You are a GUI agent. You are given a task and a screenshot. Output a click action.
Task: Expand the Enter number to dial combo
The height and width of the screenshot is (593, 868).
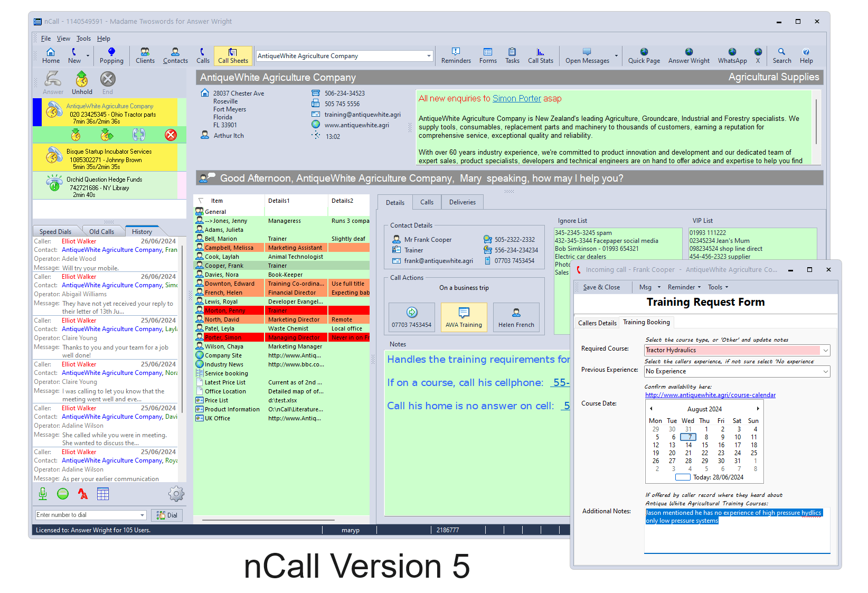point(142,515)
